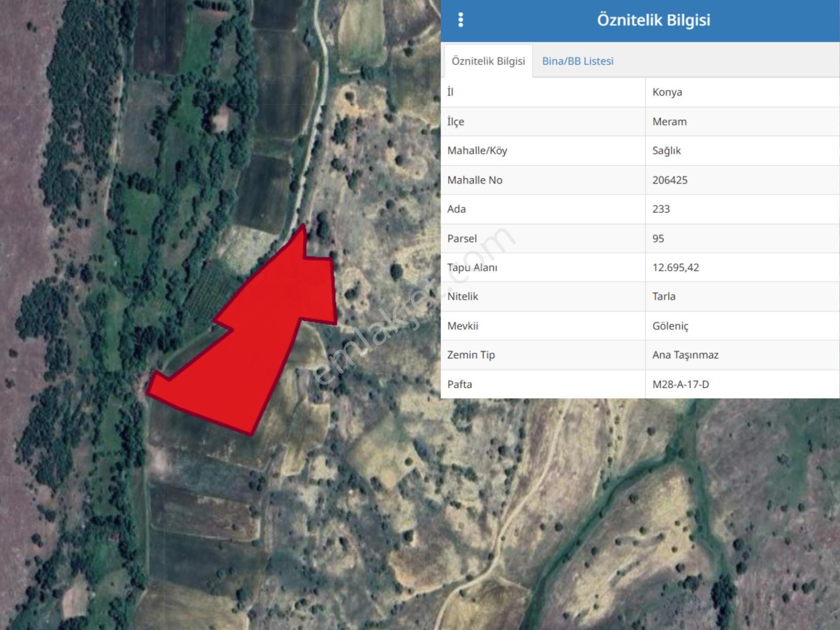Click the Pafta label cell
The image size is (840, 630).
pyautogui.click(x=543, y=385)
